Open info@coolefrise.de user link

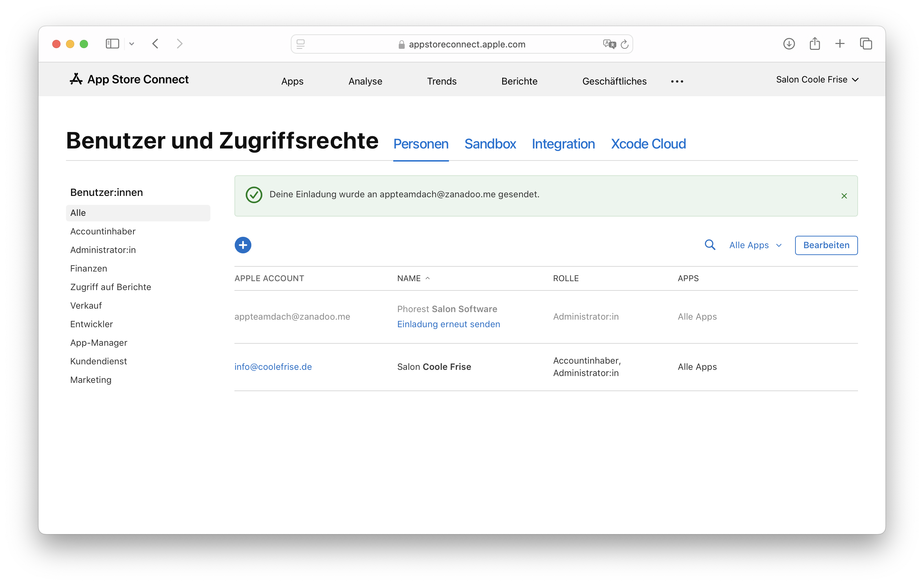[x=273, y=367]
